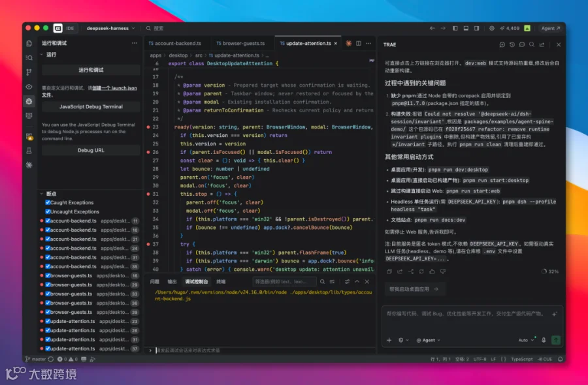This screenshot has height=385, width=588.
Task: Disable update-attention.ts breakpoint at line 23
Action: (48, 321)
